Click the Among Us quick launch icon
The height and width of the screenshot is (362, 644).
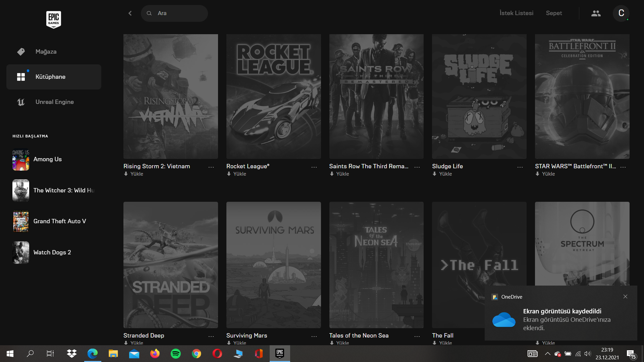pyautogui.click(x=21, y=160)
